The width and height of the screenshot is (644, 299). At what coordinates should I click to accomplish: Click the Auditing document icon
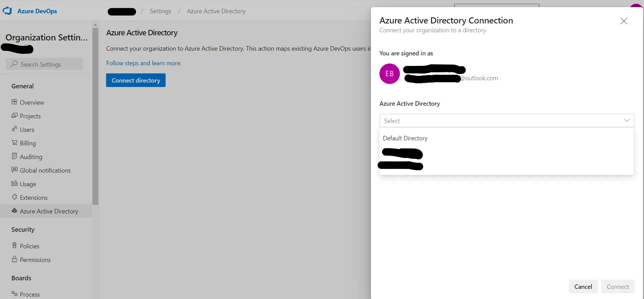[14, 156]
